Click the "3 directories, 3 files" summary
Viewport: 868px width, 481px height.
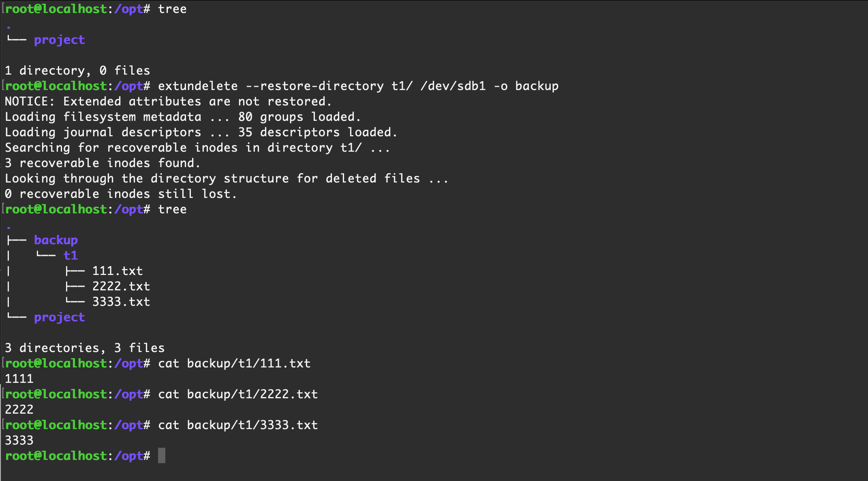[85, 348]
